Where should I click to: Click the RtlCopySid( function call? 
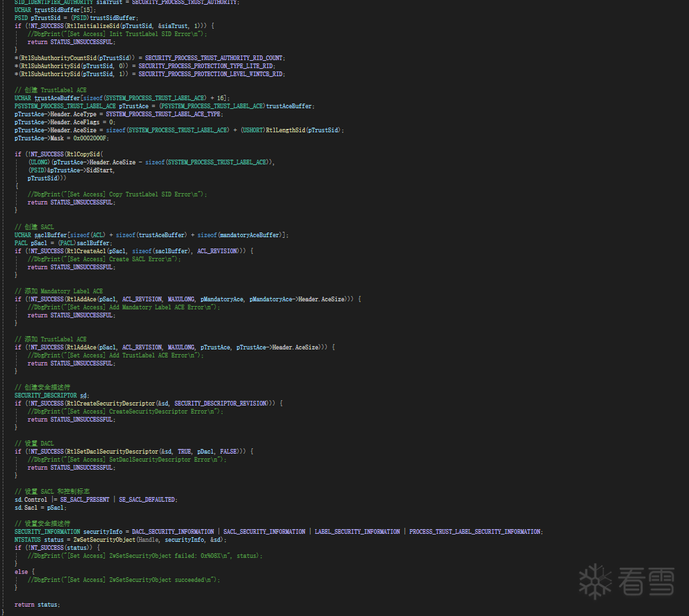pos(84,154)
